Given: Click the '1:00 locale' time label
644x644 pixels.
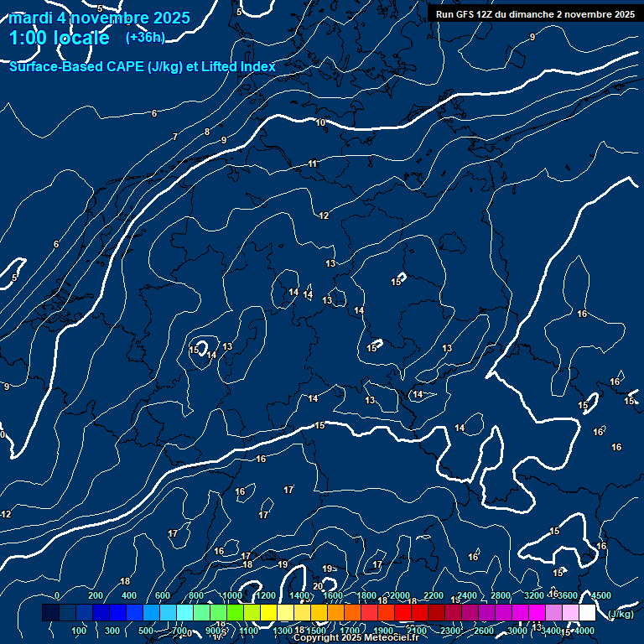Looking at the screenshot, I should (x=60, y=38).
